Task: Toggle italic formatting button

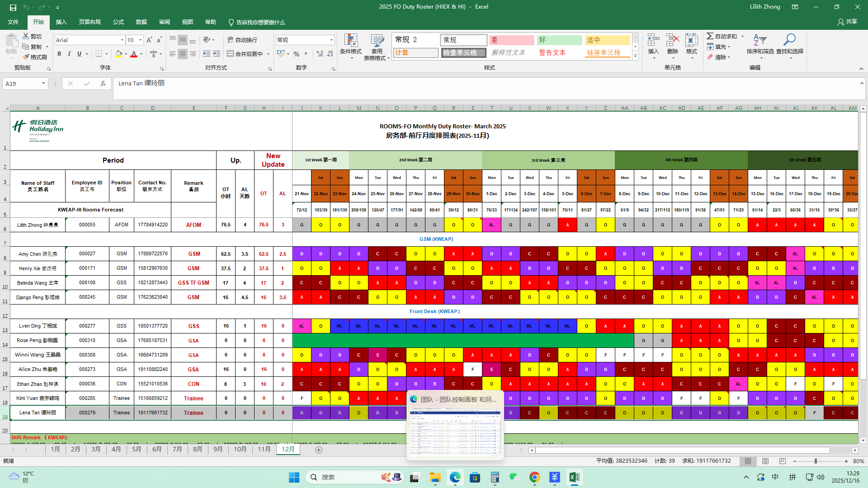Action: pyautogui.click(x=69, y=54)
